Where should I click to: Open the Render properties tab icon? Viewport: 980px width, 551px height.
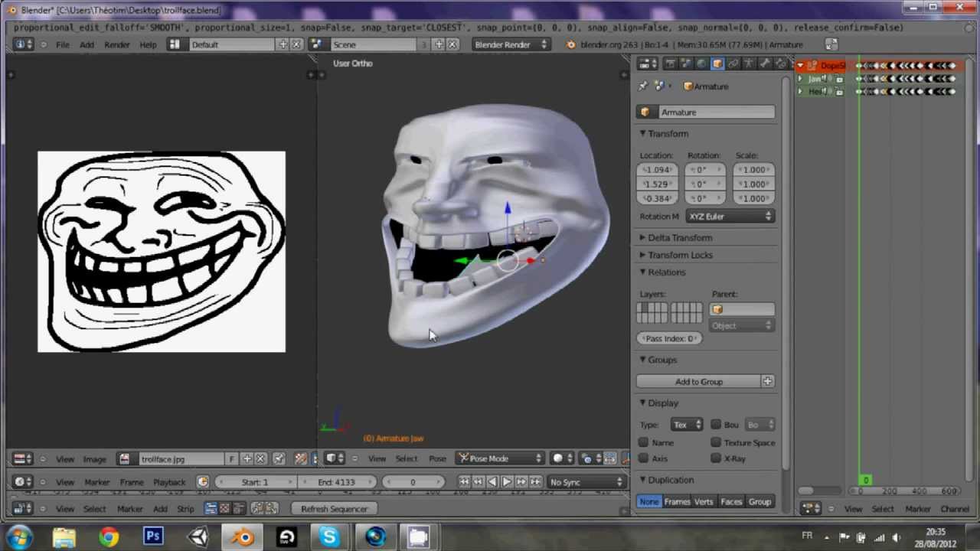[x=670, y=64]
